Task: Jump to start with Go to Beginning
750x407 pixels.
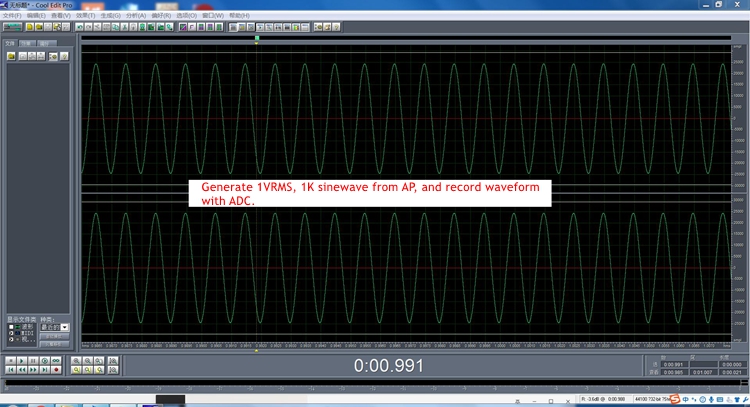Action: coord(9,370)
